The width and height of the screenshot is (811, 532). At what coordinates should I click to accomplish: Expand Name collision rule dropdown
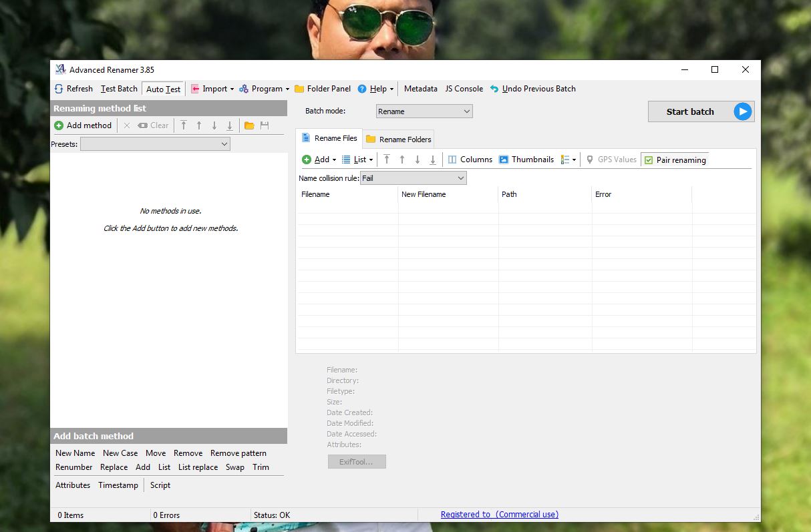pyautogui.click(x=413, y=178)
